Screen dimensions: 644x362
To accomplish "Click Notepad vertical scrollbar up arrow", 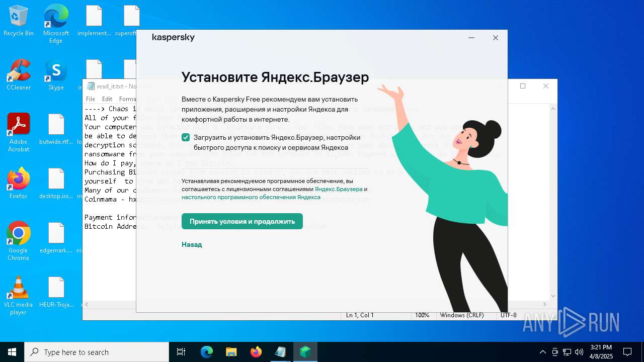I will pyautogui.click(x=553, y=108).
